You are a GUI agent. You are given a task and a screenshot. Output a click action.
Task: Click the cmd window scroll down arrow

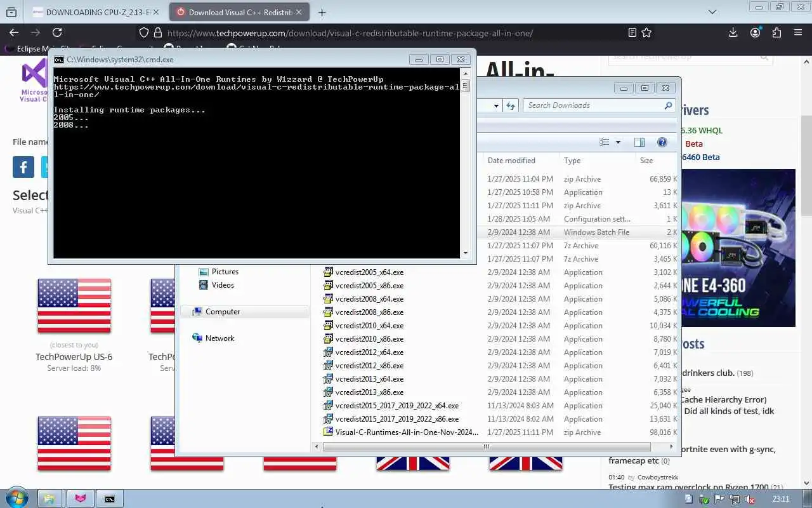[466, 253]
